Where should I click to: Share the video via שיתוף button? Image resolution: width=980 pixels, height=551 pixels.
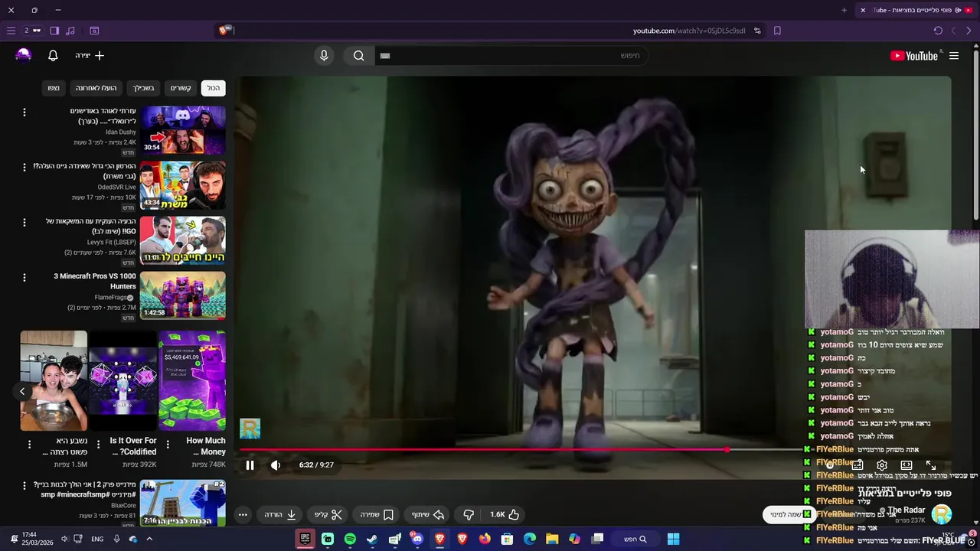point(428,514)
